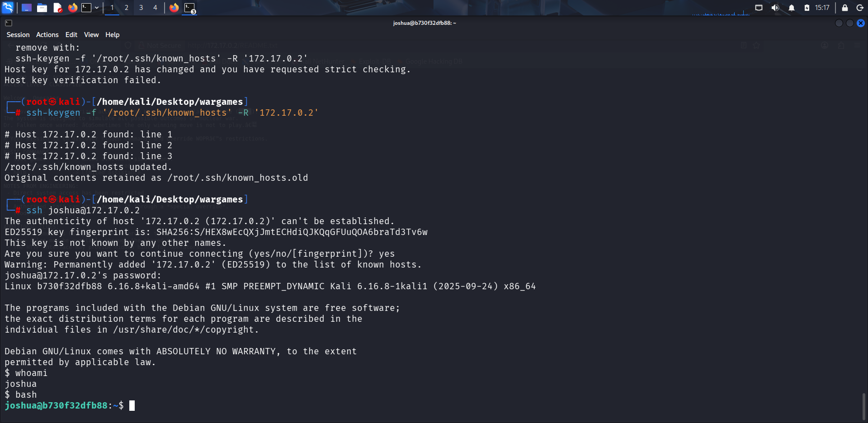Open the file manager launcher
The image size is (868, 423).
click(42, 8)
